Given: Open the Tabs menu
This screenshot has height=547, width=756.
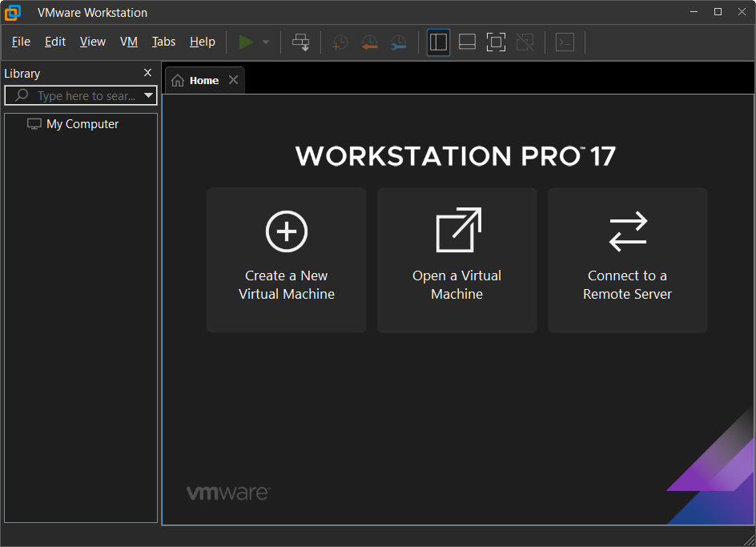Looking at the screenshot, I should click(164, 42).
